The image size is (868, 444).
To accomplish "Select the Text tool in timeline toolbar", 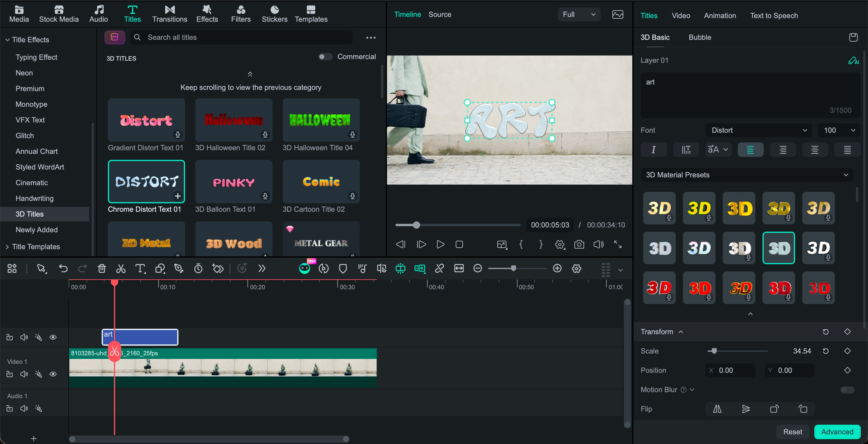I will point(140,269).
